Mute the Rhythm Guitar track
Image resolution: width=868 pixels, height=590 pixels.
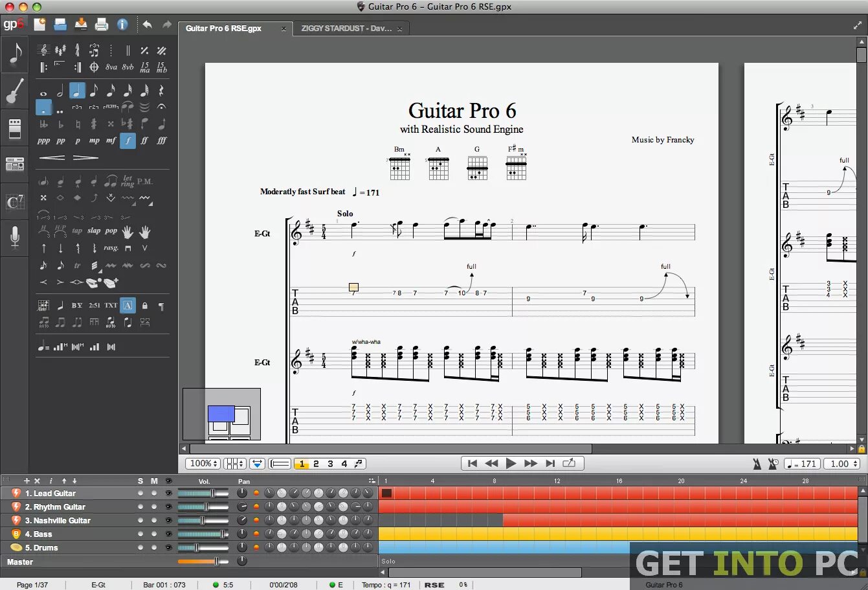coord(154,507)
